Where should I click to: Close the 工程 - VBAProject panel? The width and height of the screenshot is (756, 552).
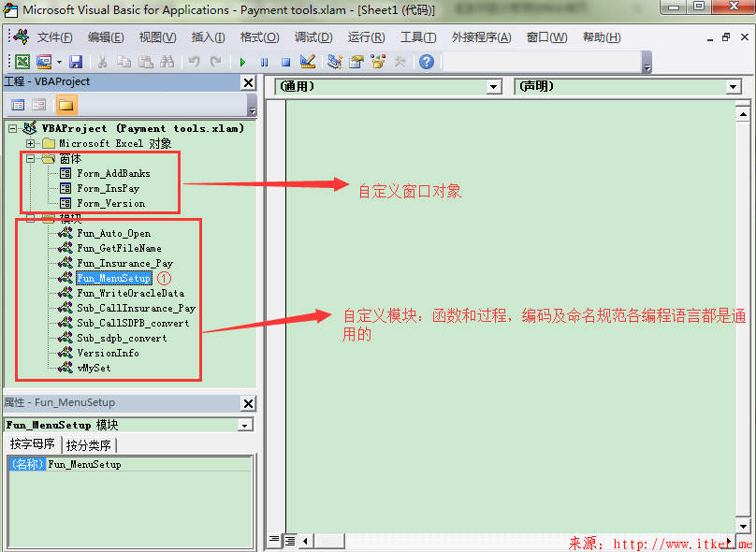248,82
